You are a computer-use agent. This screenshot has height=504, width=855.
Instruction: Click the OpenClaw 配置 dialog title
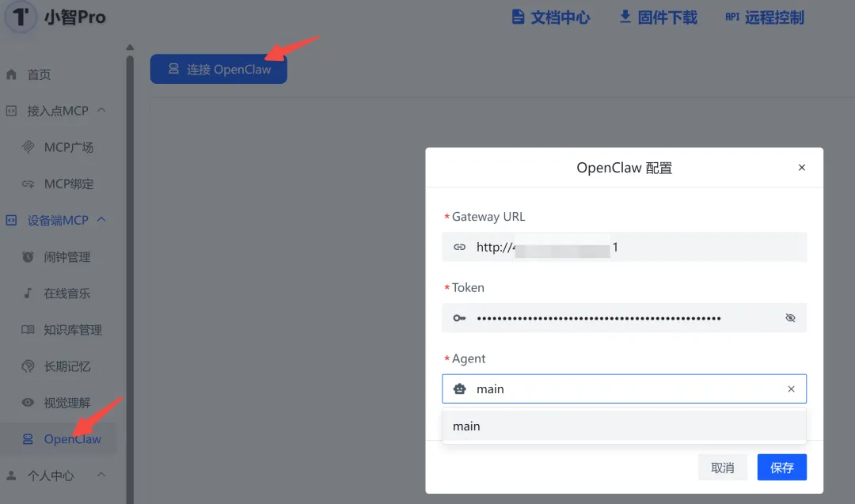coord(625,168)
